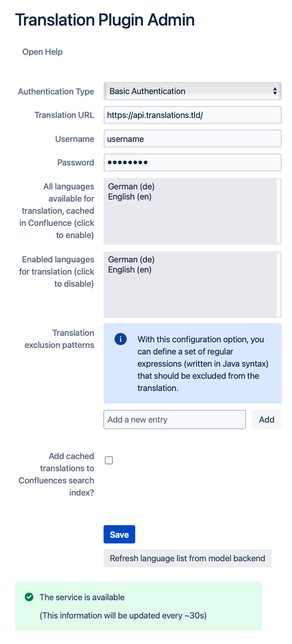Screen dimensions: 292x644
Task: Disable German (de) in enabled languages list
Action: tap(131, 259)
